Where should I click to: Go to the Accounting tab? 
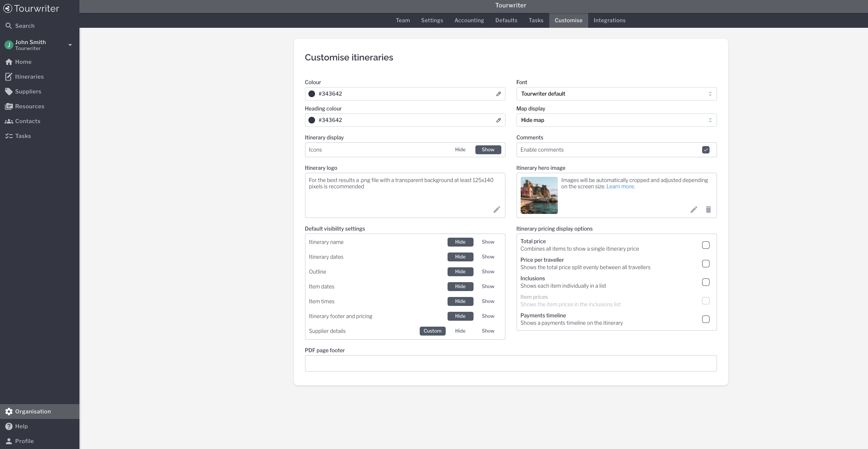click(x=469, y=20)
